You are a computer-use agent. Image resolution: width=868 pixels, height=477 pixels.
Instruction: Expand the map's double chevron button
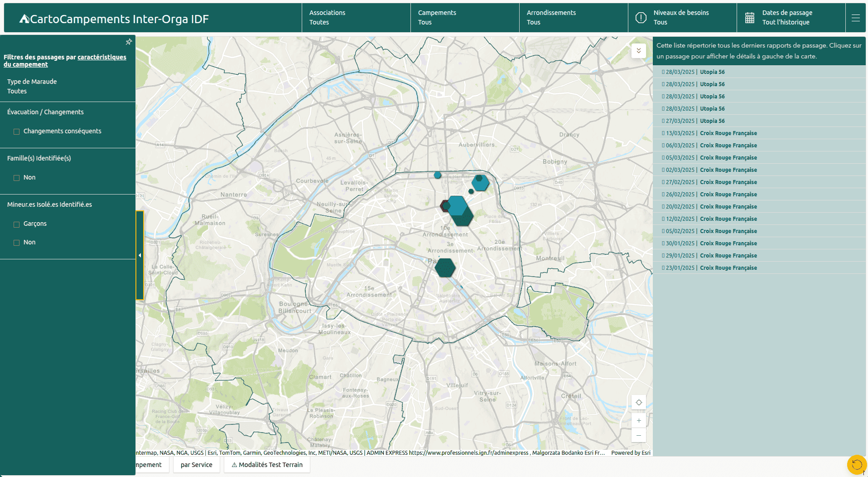click(638, 50)
